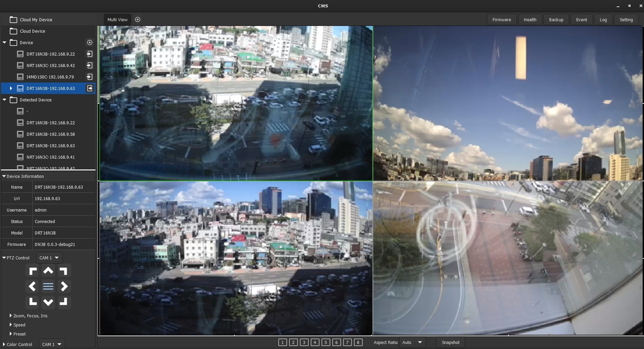Log out of DRT16N3B-192.168.9.63 device

[90, 88]
